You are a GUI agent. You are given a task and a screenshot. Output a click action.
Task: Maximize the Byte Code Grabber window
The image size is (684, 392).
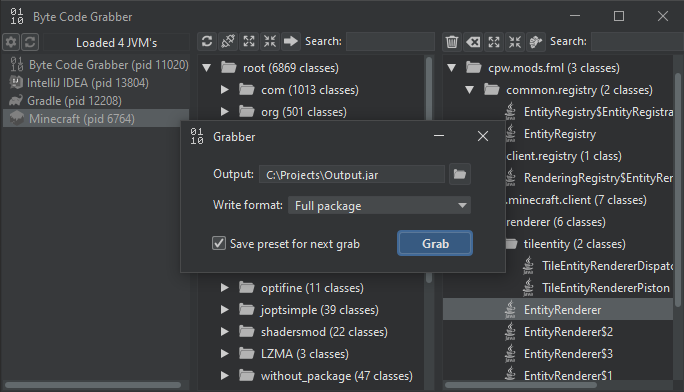coord(619,17)
